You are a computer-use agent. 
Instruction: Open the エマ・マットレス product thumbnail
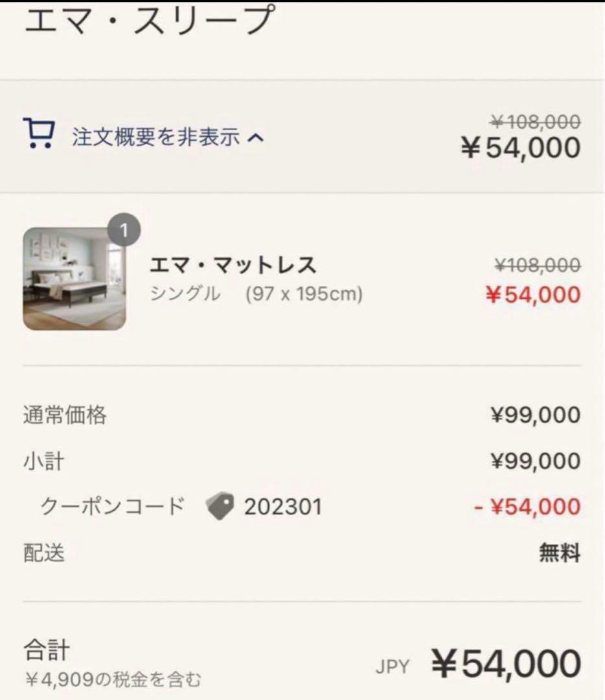click(74, 279)
